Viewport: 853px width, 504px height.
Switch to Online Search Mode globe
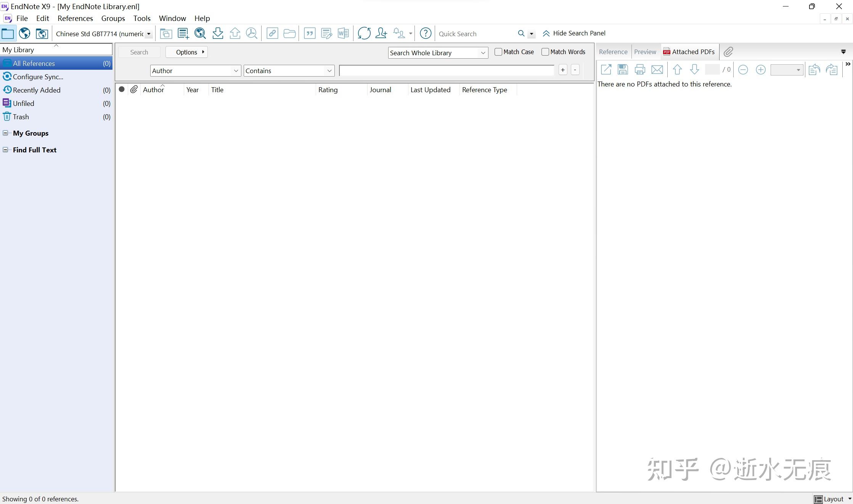(25, 34)
